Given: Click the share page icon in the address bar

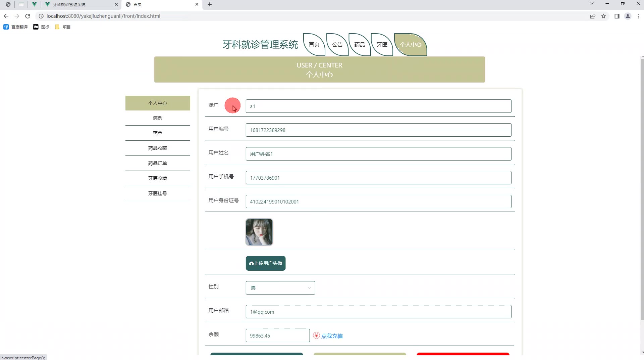Looking at the screenshot, I should coord(593,16).
